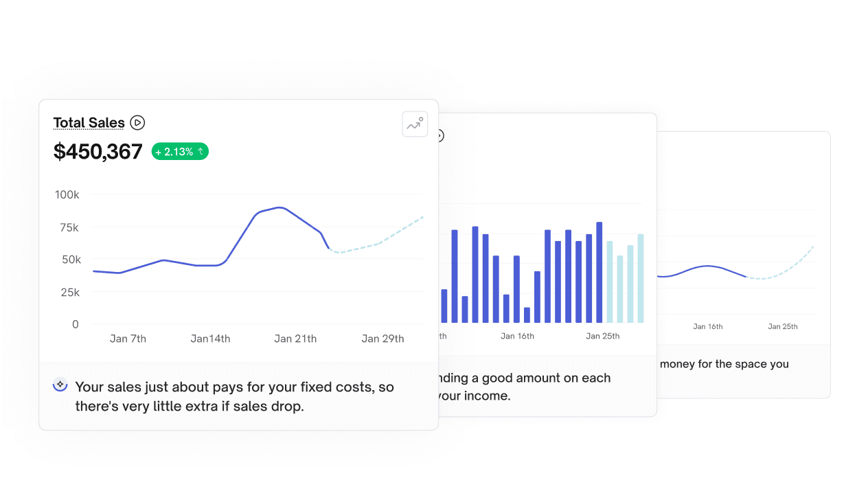Click the AI insight icon beside sales message
The image size is (868, 478).
[x=60, y=385]
